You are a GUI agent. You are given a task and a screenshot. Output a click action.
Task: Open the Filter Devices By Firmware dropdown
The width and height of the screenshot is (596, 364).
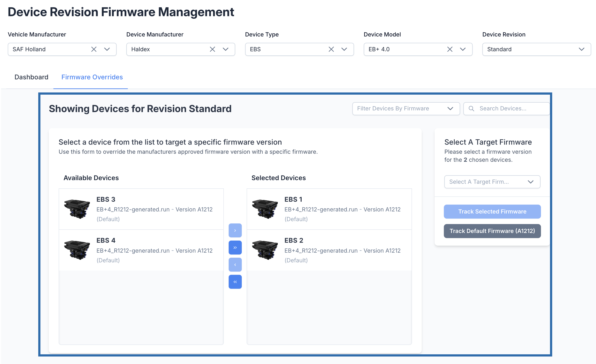pyautogui.click(x=406, y=108)
